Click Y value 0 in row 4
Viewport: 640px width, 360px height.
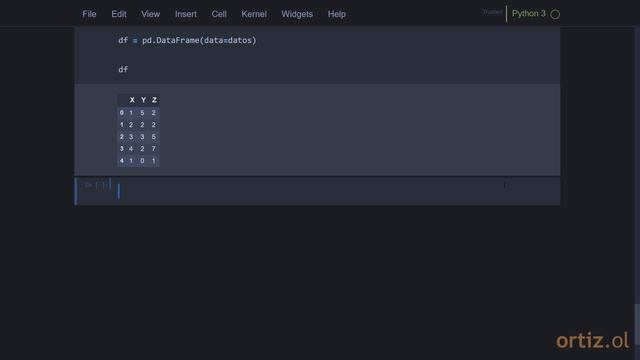[x=142, y=161]
